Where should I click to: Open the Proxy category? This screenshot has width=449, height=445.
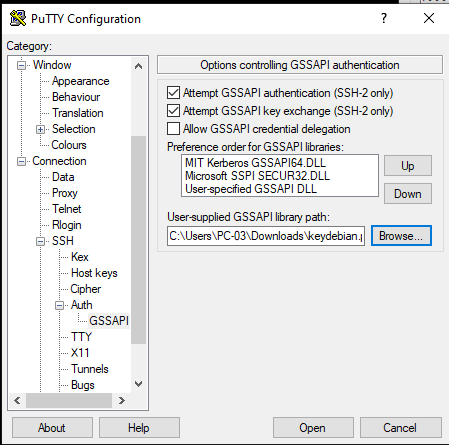tap(65, 193)
